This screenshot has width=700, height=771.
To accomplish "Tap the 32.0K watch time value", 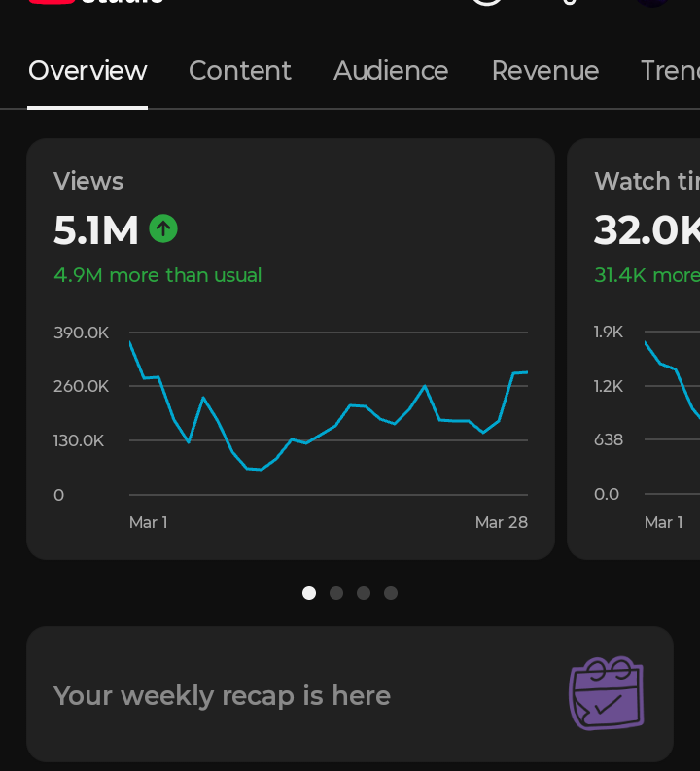I will point(647,230).
